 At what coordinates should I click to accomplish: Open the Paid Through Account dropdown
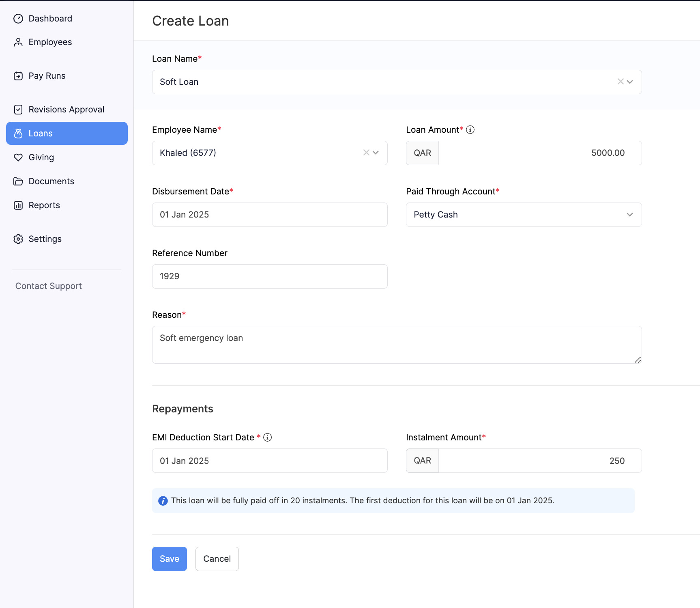coord(523,215)
